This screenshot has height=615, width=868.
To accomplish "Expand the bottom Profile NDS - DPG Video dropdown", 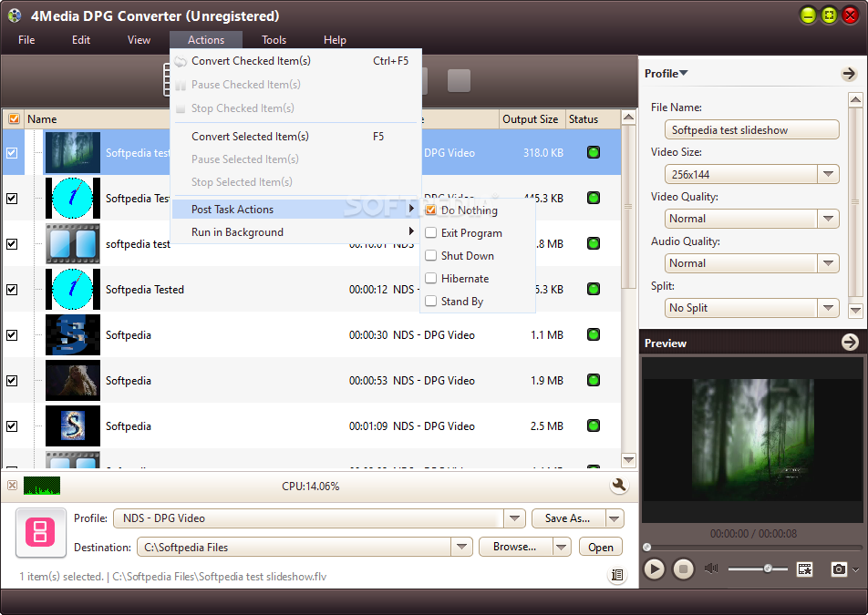I will [514, 518].
